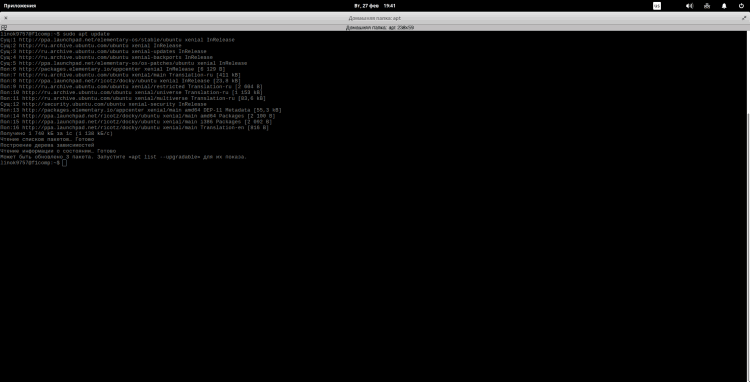This screenshot has height=382, width=750.
Task: Open the notifications bell indicator
Action: (x=724, y=6)
